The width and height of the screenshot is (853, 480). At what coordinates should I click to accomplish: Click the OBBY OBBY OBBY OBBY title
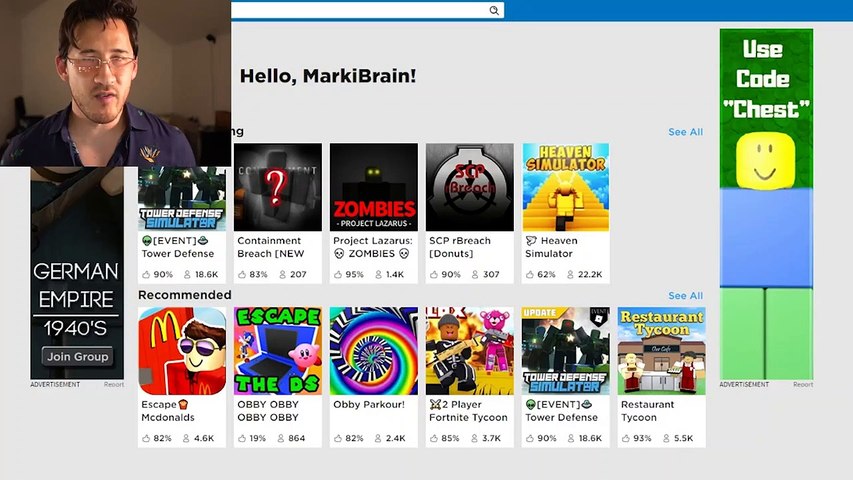268,411
